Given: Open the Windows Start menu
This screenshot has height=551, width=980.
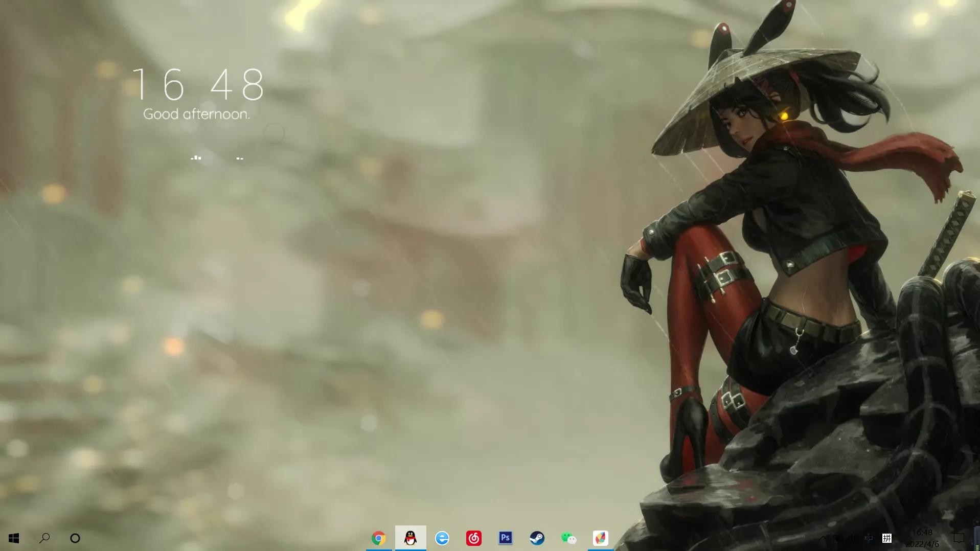Looking at the screenshot, I should point(14,538).
